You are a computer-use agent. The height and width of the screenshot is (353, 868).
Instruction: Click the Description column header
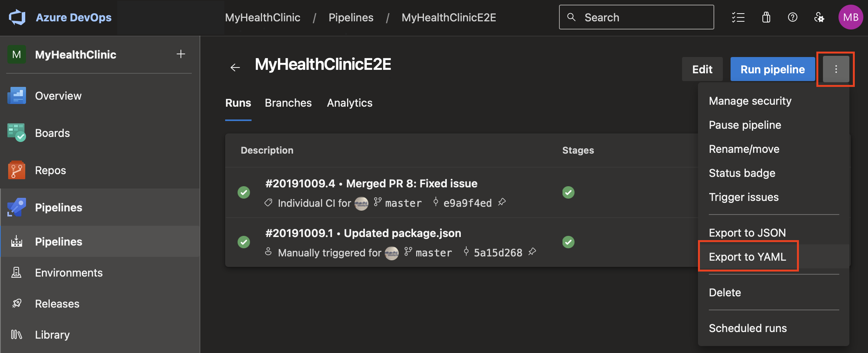click(267, 151)
